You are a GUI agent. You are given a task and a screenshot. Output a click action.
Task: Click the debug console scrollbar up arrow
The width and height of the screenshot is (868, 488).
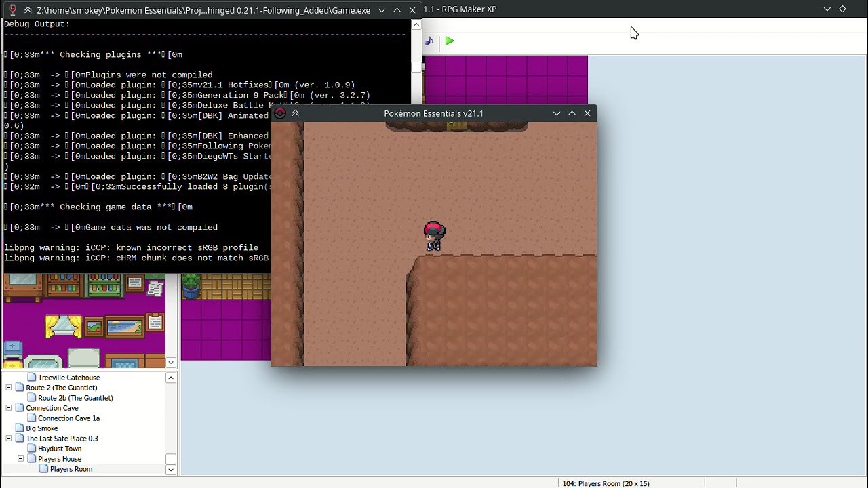[416, 25]
